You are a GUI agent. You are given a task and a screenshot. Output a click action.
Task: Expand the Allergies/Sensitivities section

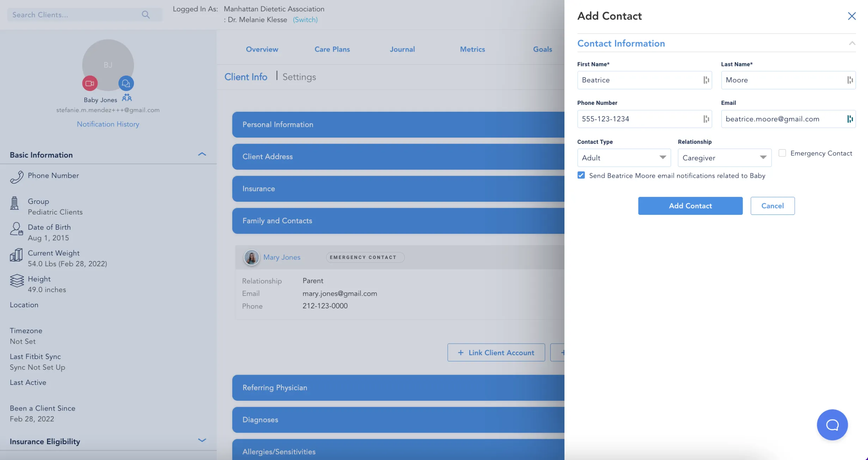(x=398, y=449)
